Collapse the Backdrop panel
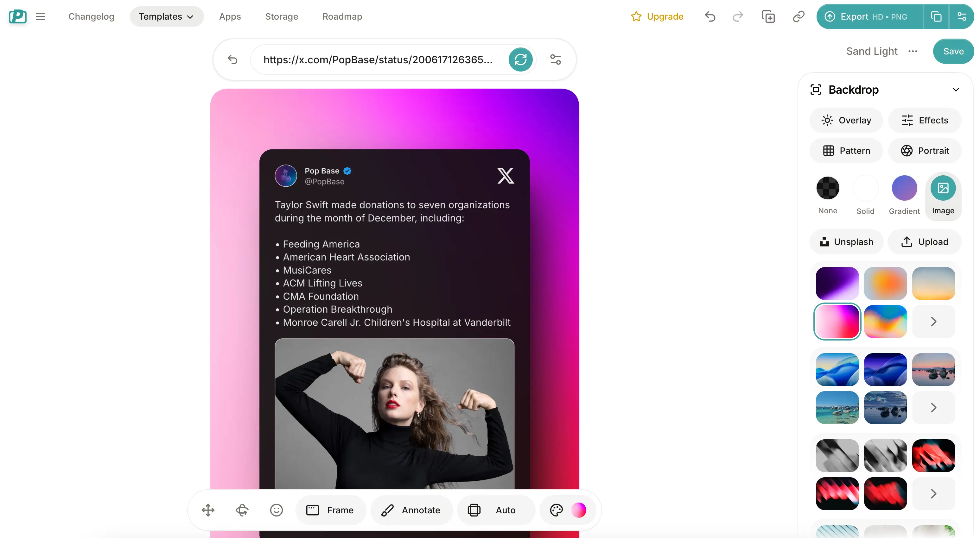The image size is (980, 538). click(956, 89)
